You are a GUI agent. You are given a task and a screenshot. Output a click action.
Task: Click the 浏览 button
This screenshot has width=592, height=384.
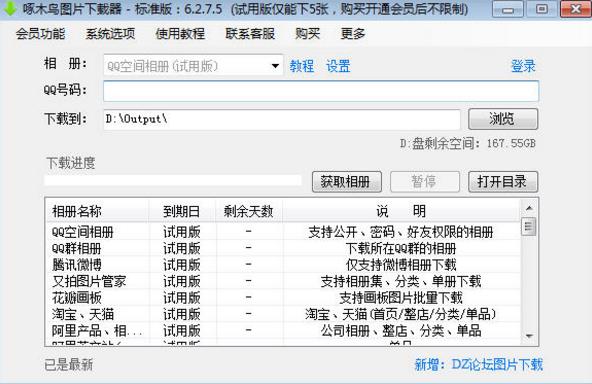(x=503, y=119)
